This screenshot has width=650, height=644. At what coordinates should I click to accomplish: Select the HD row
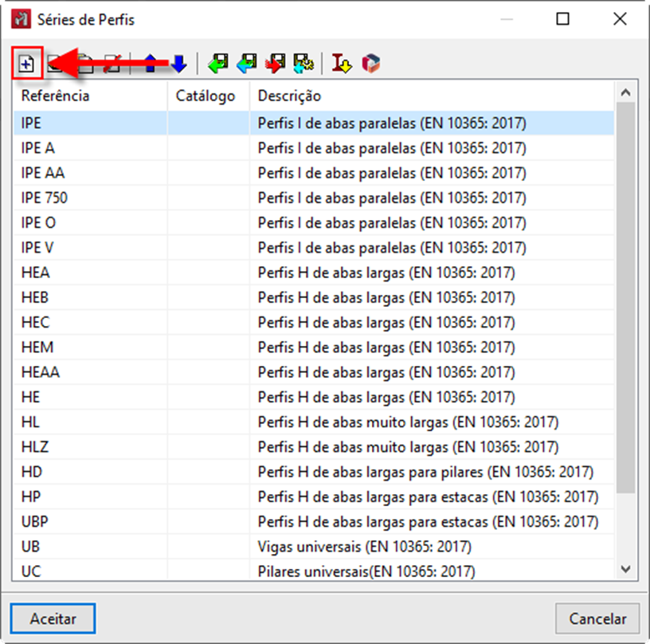click(314, 472)
